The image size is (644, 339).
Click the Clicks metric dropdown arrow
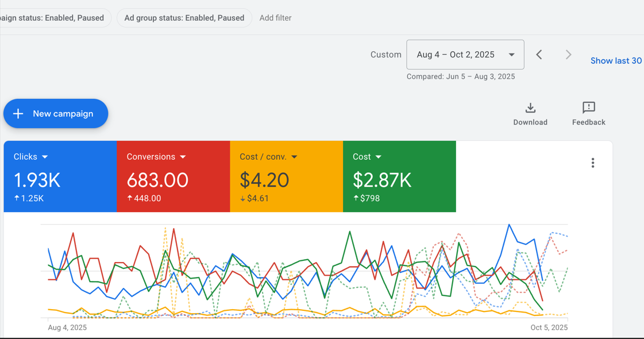click(x=45, y=157)
